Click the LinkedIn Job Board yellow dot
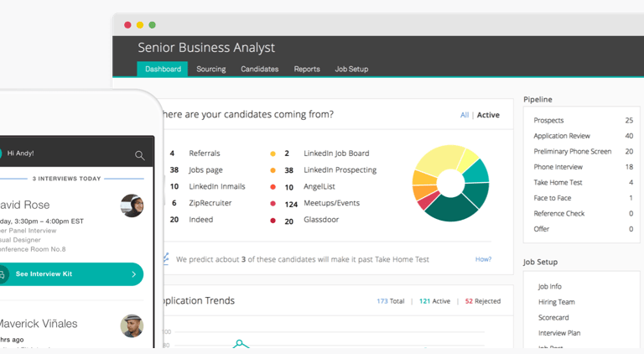Image resolution: width=644 pixels, height=354 pixels. click(273, 154)
